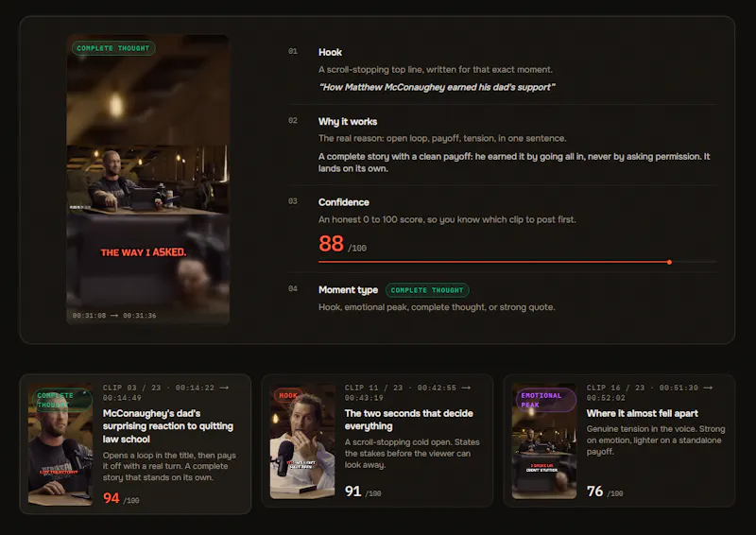756x535 pixels.
Task: Click the step number 03 label
Action: [293, 201]
